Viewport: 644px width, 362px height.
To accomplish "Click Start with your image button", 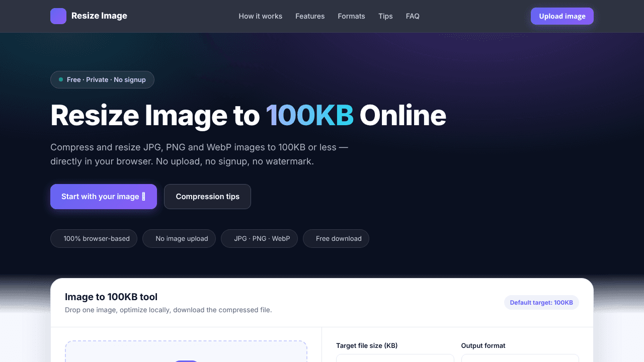I will [104, 197].
